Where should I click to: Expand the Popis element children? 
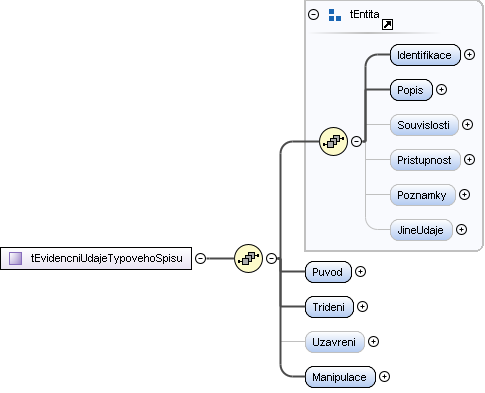(441, 89)
